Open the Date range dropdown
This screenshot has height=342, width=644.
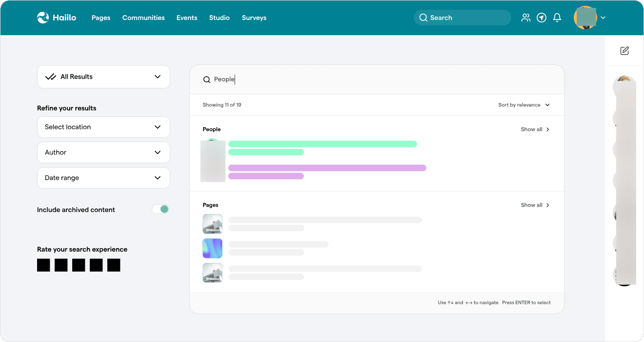[x=103, y=178]
